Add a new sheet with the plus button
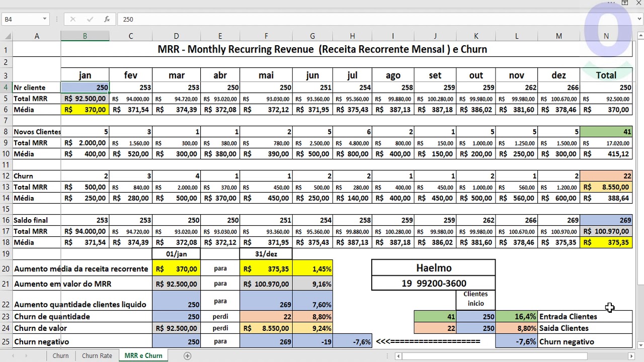The width and height of the screenshot is (644, 362). click(x=188, y=355)
